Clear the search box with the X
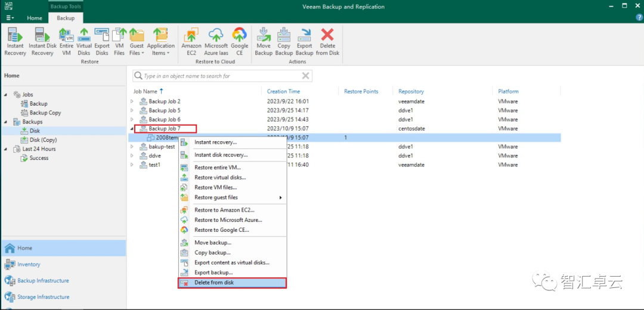Screen dimensions: 644x310 click(x=305, y=76)
